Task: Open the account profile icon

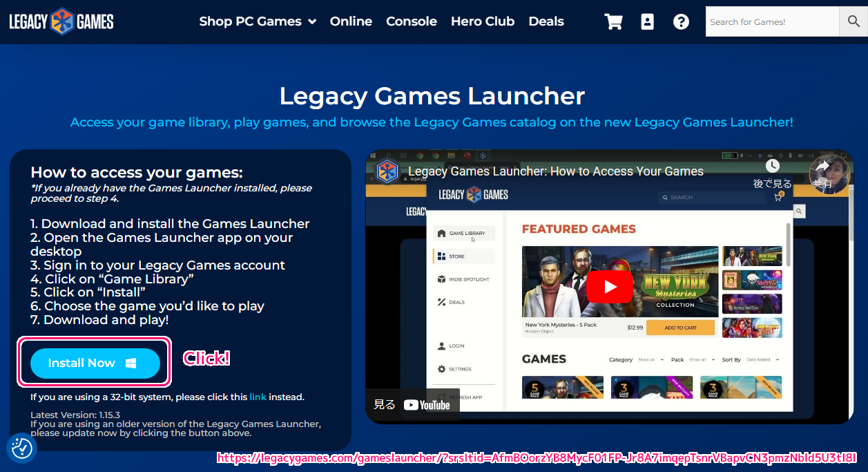Action: (x=647, y=21)
